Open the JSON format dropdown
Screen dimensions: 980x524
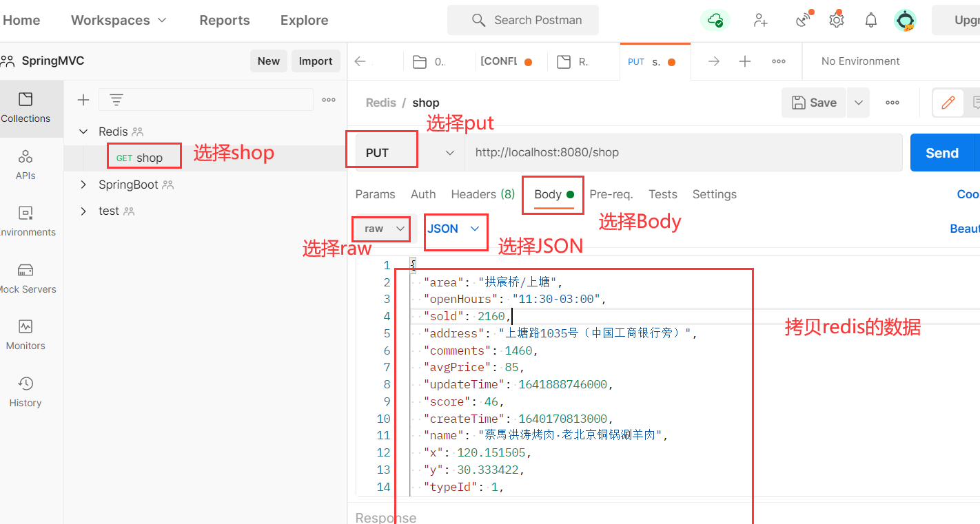pyautogui.click(x=453, y=229)
